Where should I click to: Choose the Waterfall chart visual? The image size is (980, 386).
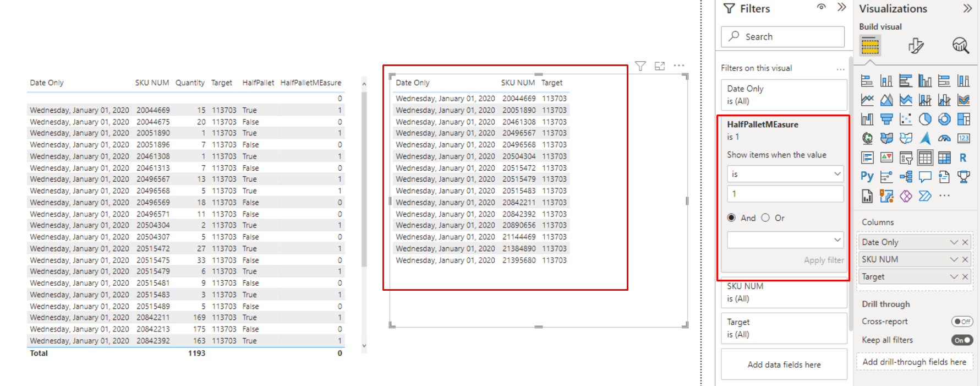pos(867,119)
